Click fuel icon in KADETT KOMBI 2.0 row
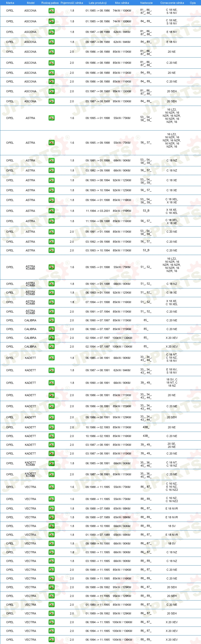201x644 pixels. click(x=52, y=474)
